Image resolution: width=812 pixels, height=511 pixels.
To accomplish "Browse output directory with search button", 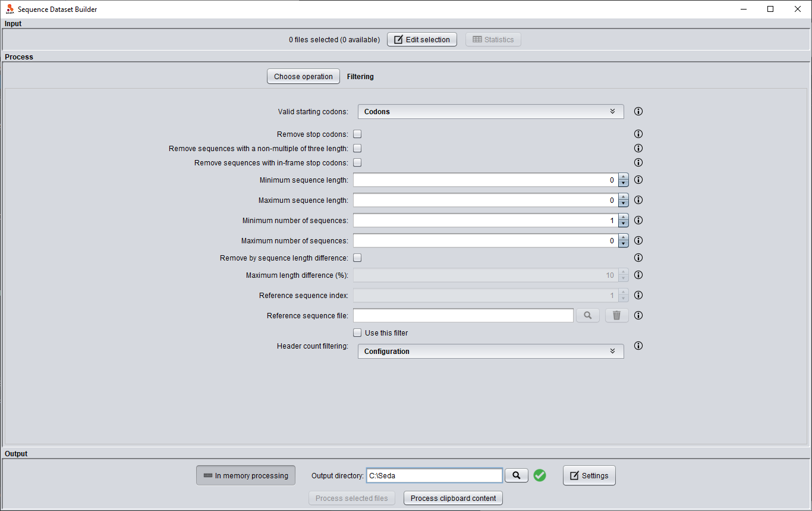I will (x=517, y=475).
